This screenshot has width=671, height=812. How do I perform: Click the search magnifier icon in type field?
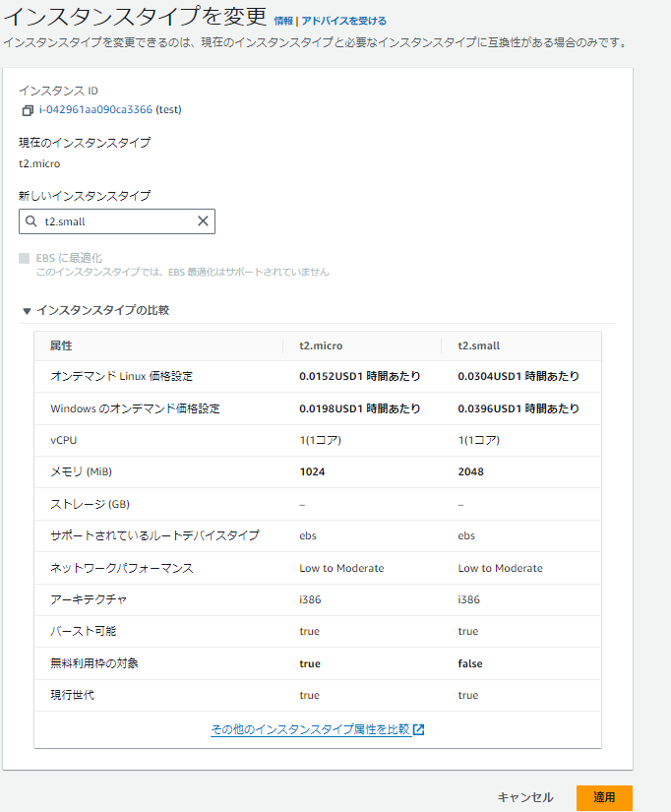click(x=31, y=221)
